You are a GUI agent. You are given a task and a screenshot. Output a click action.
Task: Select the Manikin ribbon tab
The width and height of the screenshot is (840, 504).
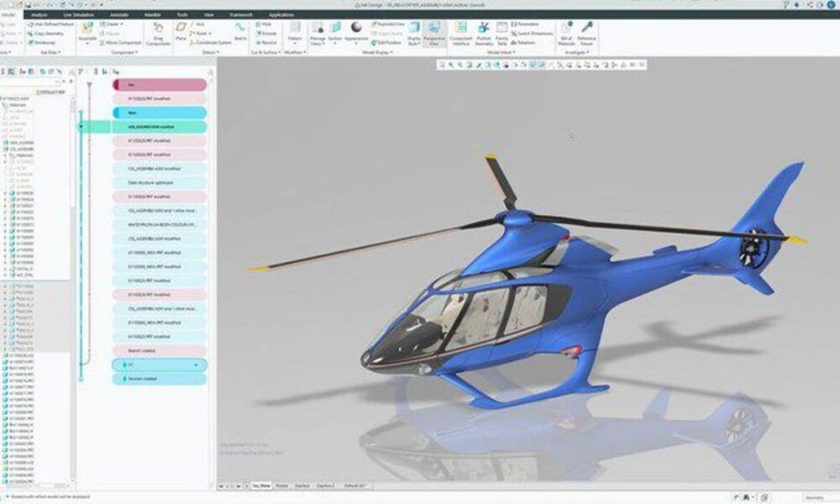click(x=153, y=15)
